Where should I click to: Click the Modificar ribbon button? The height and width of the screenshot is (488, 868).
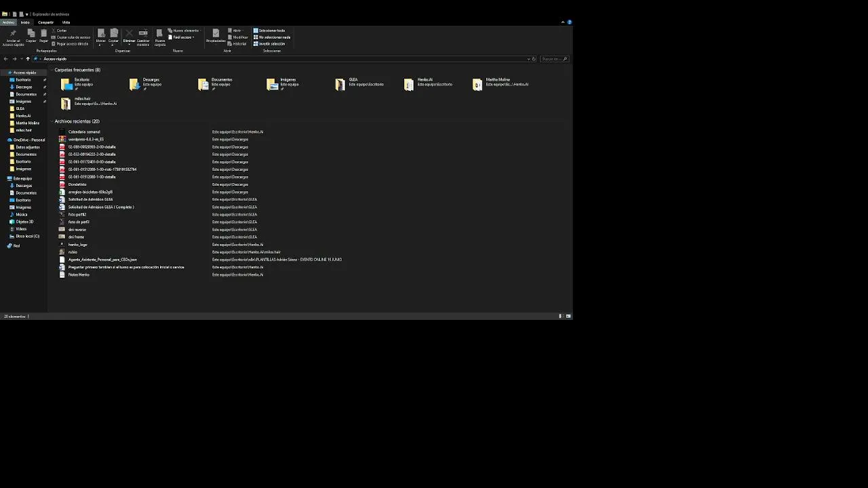(238, 37)
